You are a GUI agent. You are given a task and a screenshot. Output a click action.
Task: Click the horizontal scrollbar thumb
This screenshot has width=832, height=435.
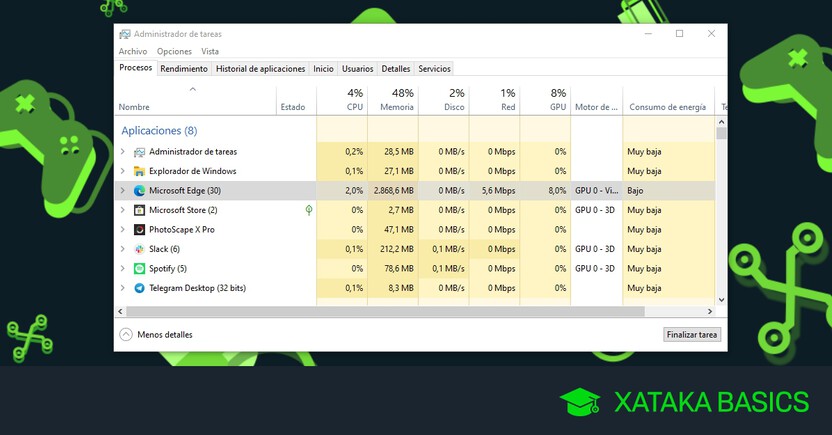click(380, 312)
